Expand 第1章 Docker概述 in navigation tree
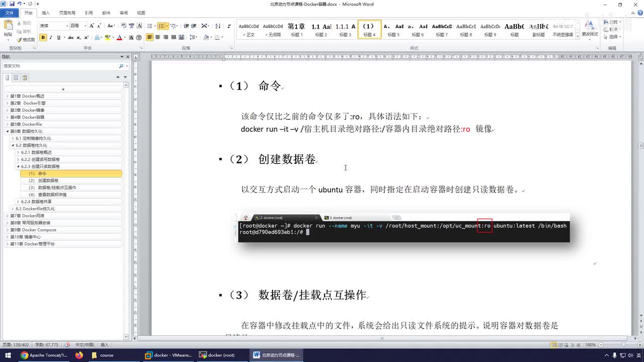 [7, 96]
